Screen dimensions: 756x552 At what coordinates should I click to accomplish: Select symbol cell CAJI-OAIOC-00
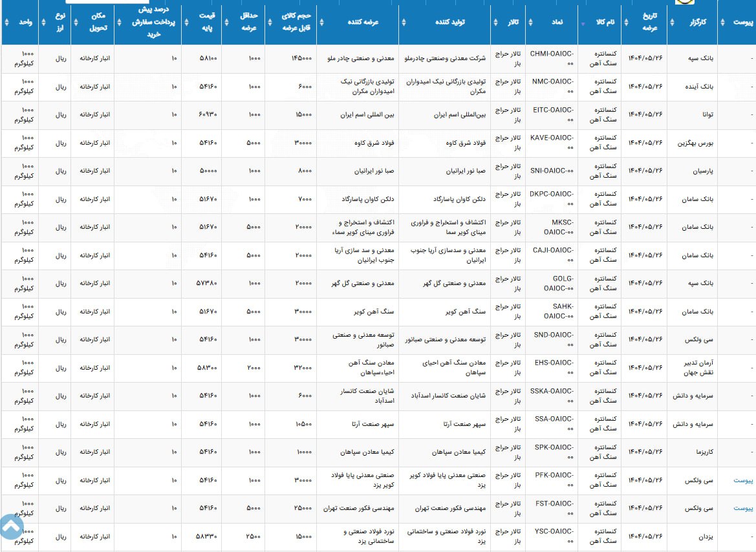click(x=553, y=255)
